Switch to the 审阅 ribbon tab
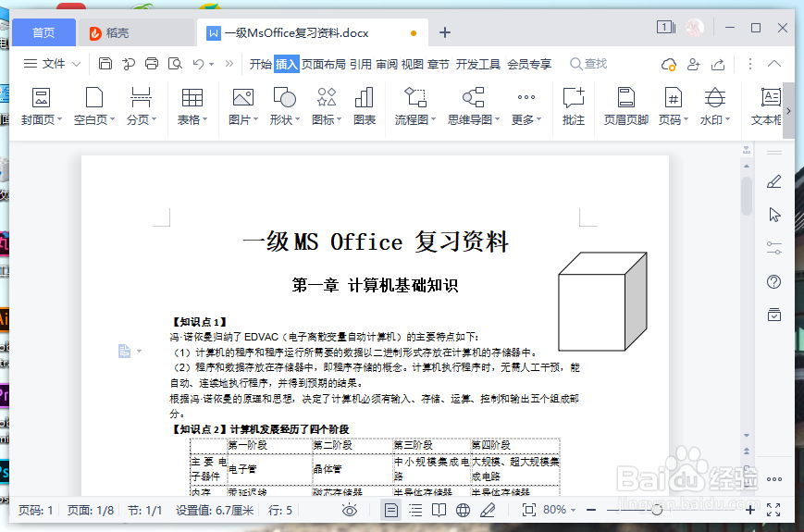804x532 pixels. pos(387,64)
